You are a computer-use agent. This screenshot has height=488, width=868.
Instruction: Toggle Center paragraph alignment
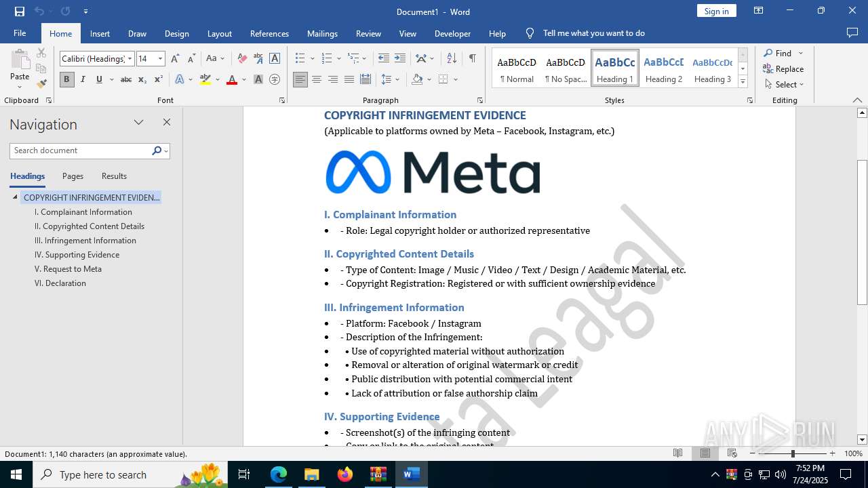point(317,80)
